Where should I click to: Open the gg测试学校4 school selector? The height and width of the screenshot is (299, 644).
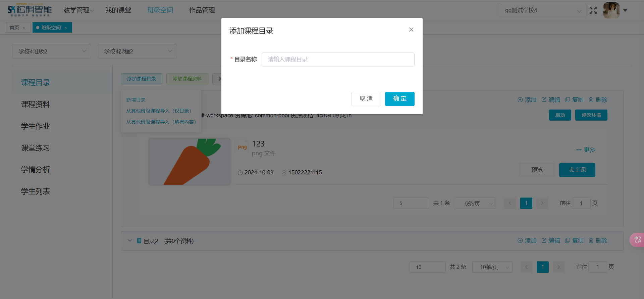tap(542, 10)
